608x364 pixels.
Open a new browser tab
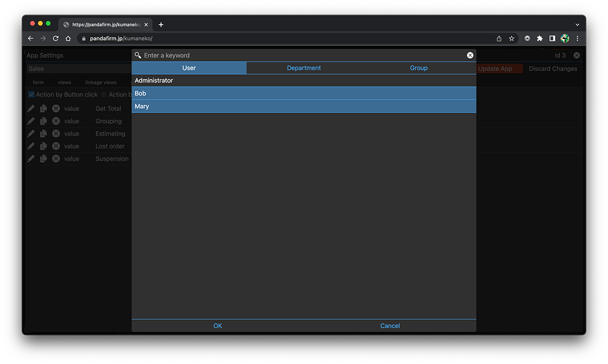coord(161,25)
